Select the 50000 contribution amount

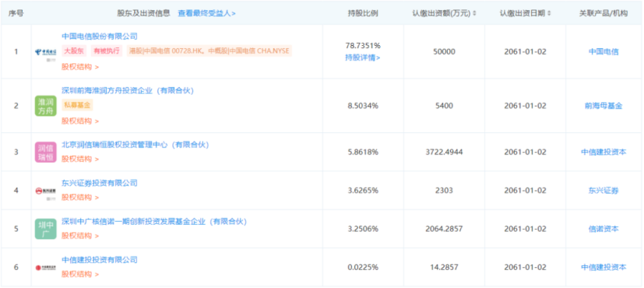tap(444, 51)
